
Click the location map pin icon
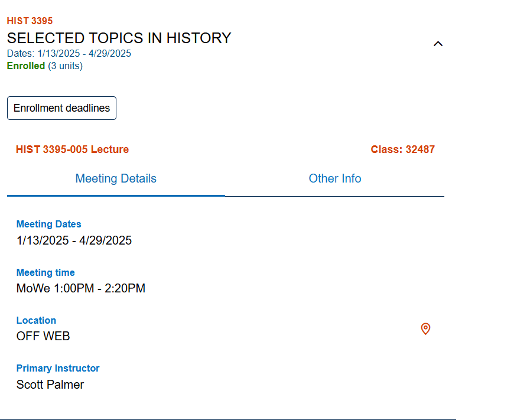[x=425, y=329]
